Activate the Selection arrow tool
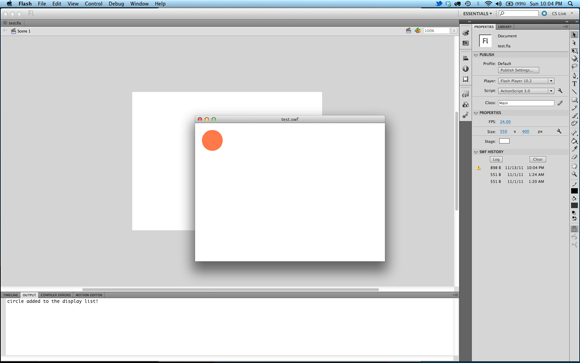The width and height of the screenshot is (580, 363). pos(574,34)
